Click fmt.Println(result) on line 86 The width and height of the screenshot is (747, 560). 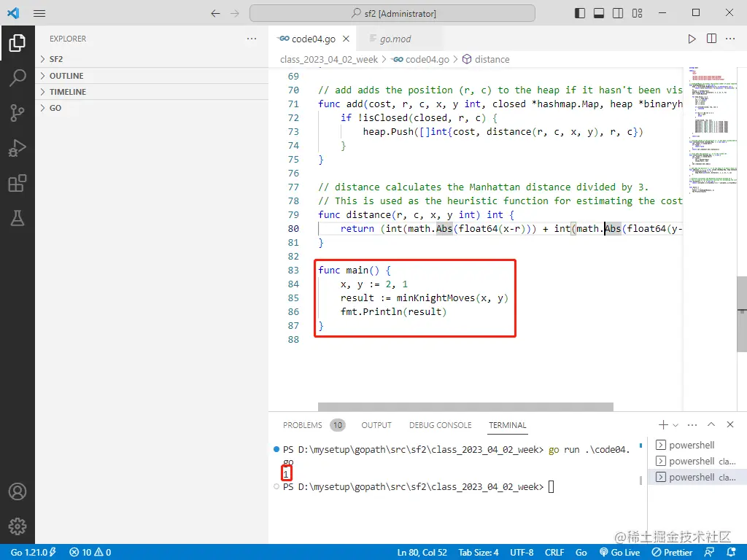(393, 312)
